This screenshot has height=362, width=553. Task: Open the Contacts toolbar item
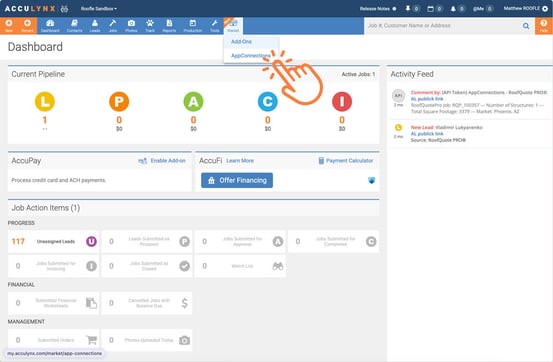coord(74,26)
